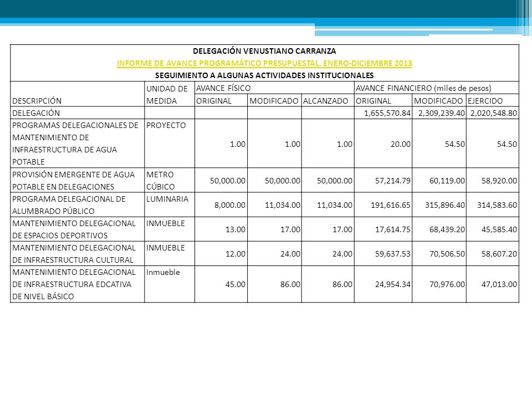Select the value 2,020,548.80
Screen dimensions: 532x399
(x=494, y=113)
